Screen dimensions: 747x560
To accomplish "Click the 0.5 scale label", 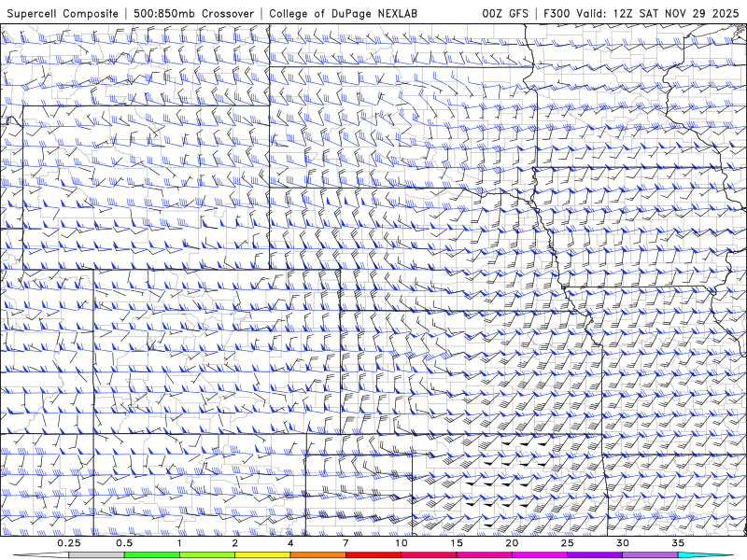I will tap(124, 543).
